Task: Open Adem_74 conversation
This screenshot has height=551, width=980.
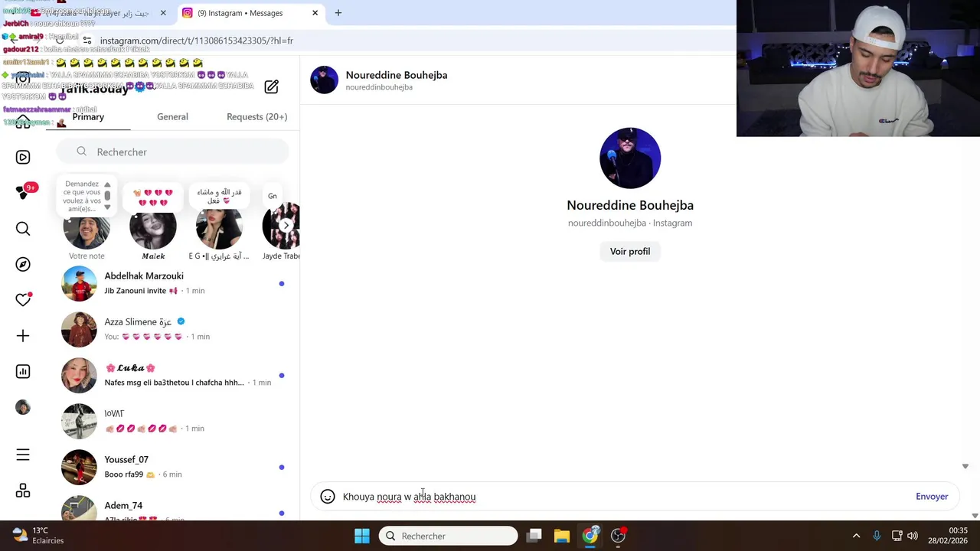Action: (x=173, y=507)
